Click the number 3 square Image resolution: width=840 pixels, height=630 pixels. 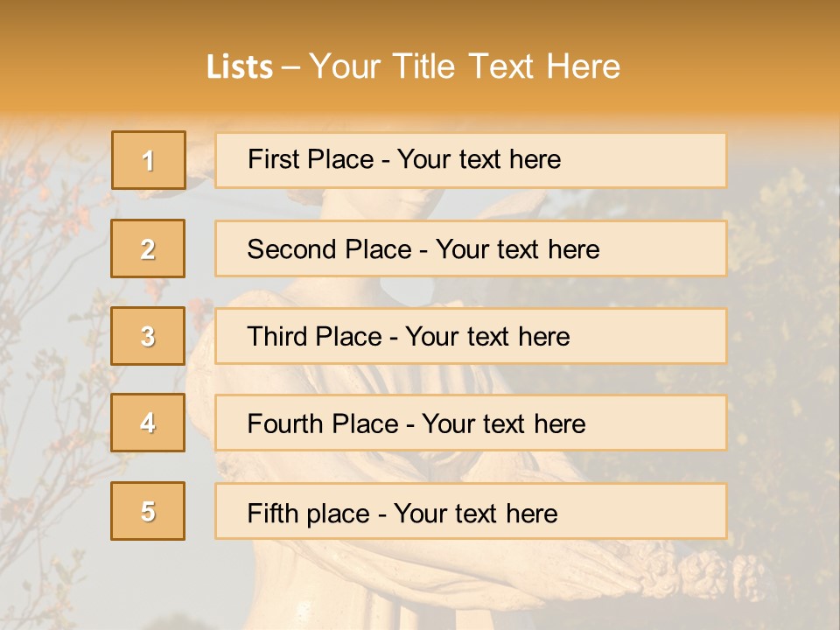tap(149, 336)
